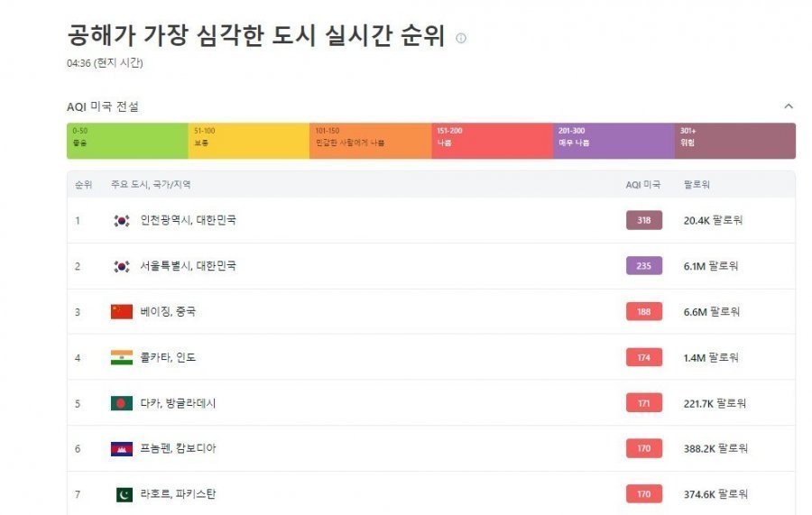The height and width of the screenshot is (515, 812).
Task: Click the 순위 column header
Action: click(83, 185)
